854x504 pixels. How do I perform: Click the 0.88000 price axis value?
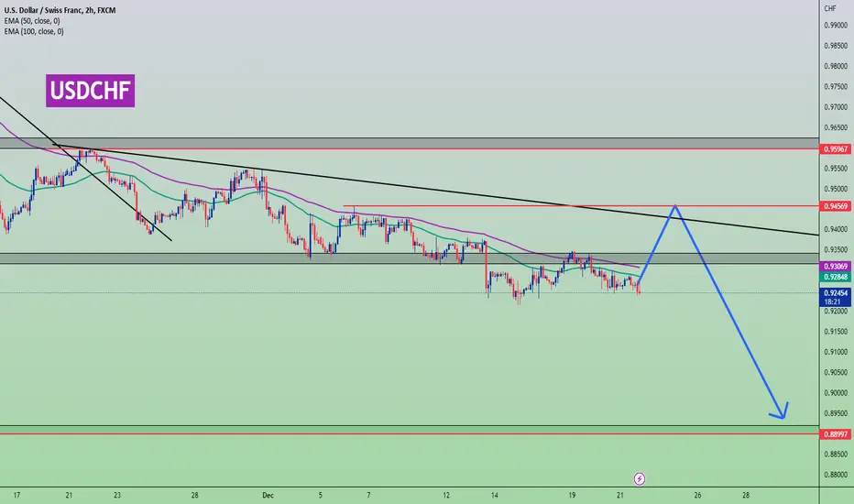836,475
